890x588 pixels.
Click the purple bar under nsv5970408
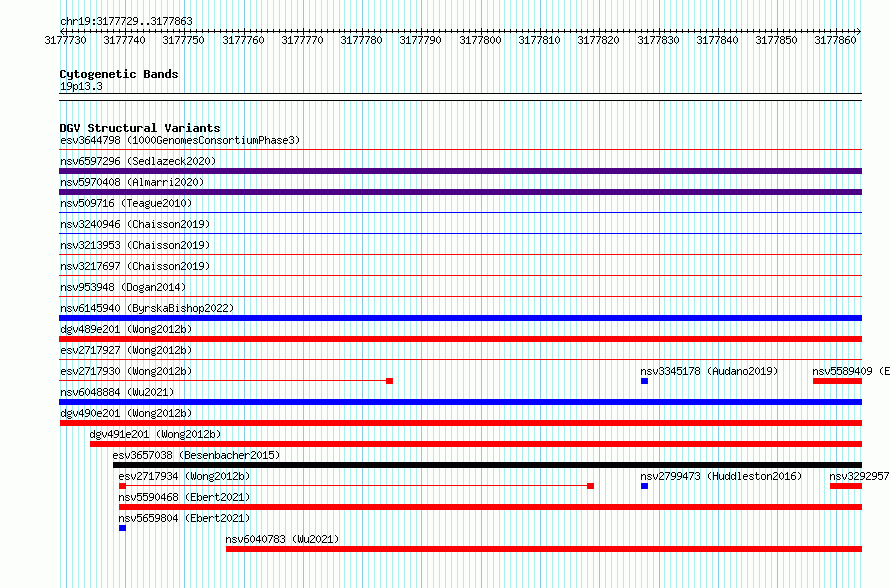point(460,192)
